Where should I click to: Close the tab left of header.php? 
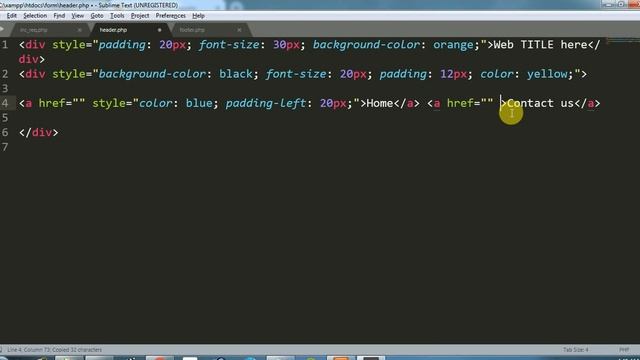pyautogui.click(x=80, y=30)
